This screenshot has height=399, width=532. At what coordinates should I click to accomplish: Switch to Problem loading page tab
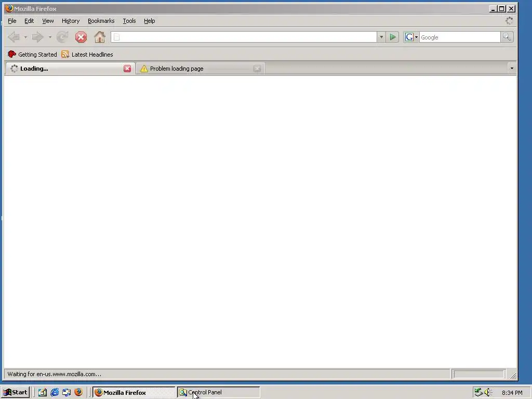tap(200, 69)
